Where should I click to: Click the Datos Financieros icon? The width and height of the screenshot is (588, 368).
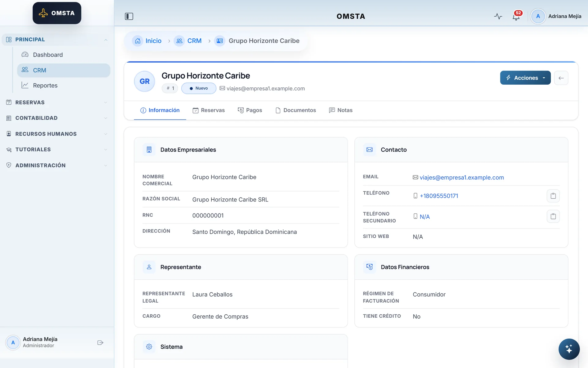point(370,267)
